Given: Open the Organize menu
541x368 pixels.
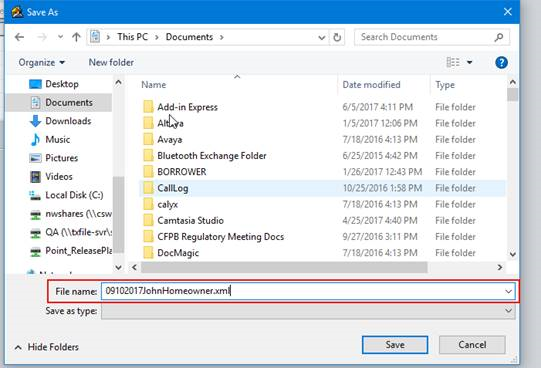Looking at the screenshot, I should [x=41, y=62].
